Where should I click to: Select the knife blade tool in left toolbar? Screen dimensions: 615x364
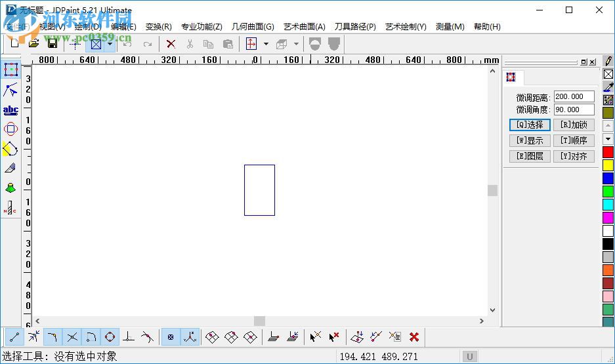coord(11,168)
